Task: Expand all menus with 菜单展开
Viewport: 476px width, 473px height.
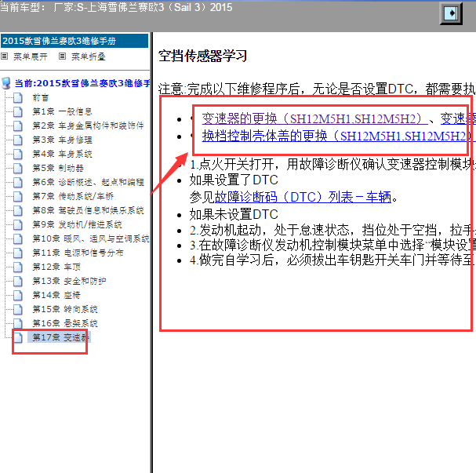Action: click(31, 56)
